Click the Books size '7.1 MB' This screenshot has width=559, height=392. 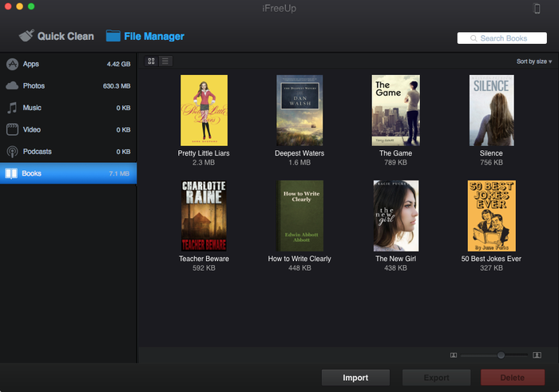point(119,173)
